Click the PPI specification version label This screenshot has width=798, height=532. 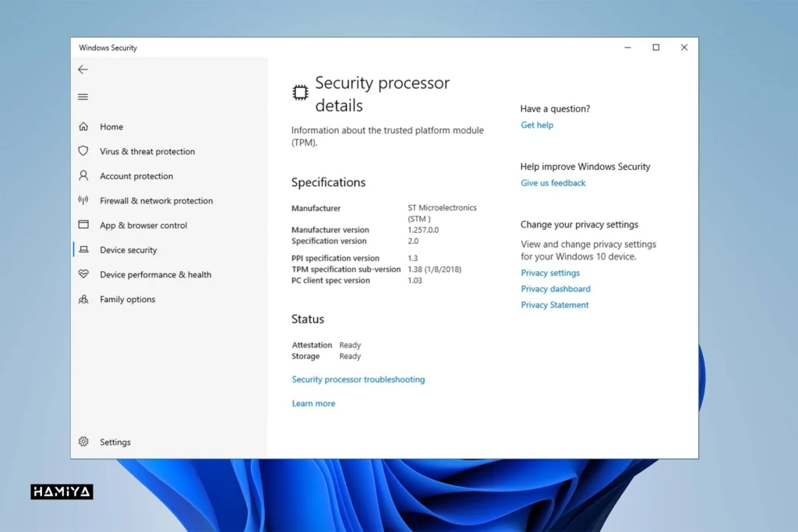coord(335,259)
